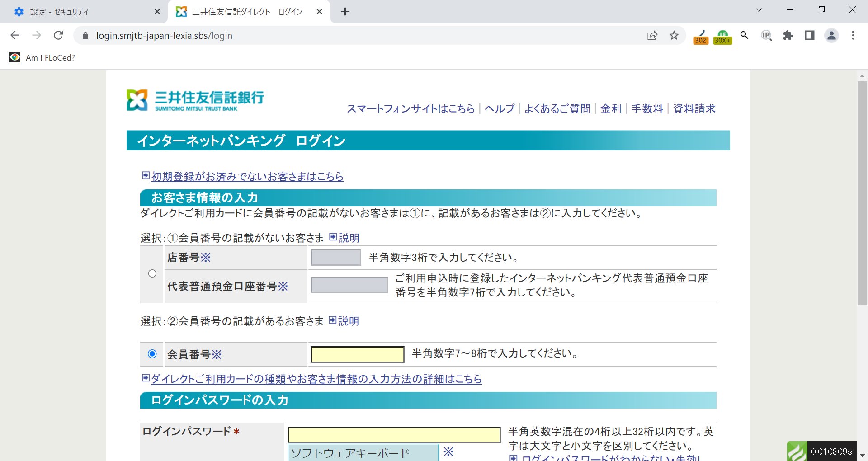The image size is (868, 461).
Task: Click the scrollbar up arrow
Action: (x=862, y=76)
